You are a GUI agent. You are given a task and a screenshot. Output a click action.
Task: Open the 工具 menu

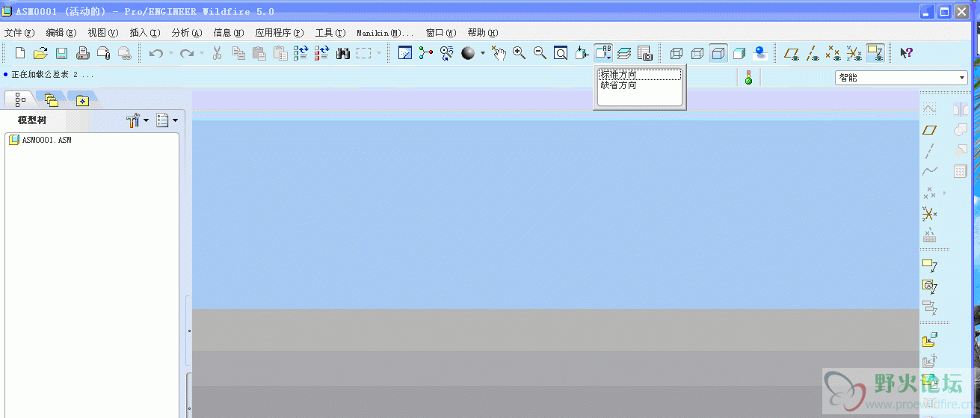330,33
